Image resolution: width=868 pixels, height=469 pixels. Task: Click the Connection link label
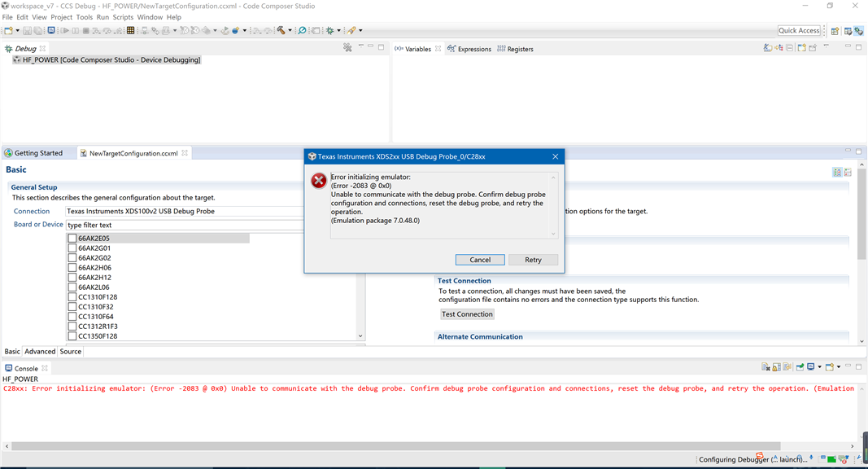(32, 211)
